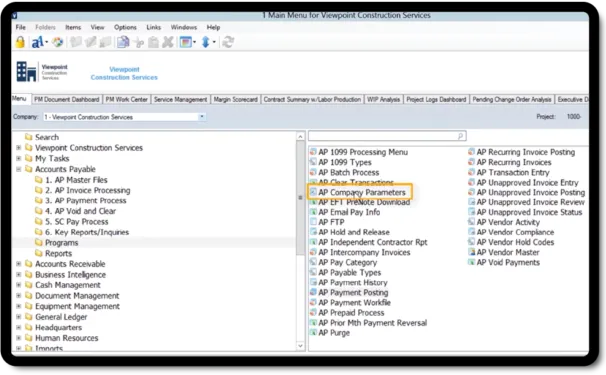Select 2. AP Invoice Processing folder
The width and height of the screenshot is (606, 375).
[83, 190]
